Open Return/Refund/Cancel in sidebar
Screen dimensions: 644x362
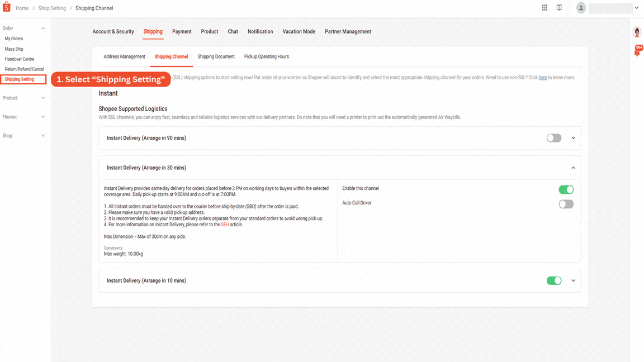tap(24, 69)
